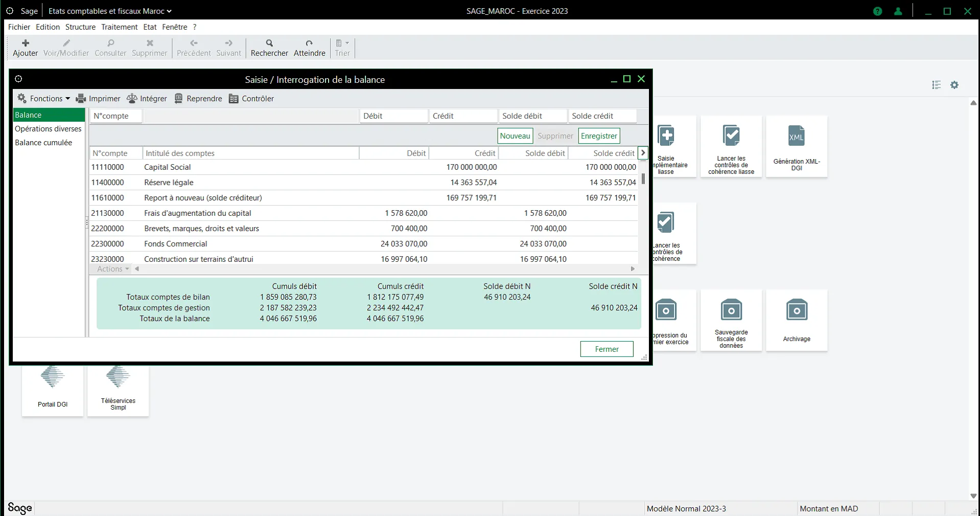
Task: Click the Imprimer printer button
Action: tap(98, 98)
